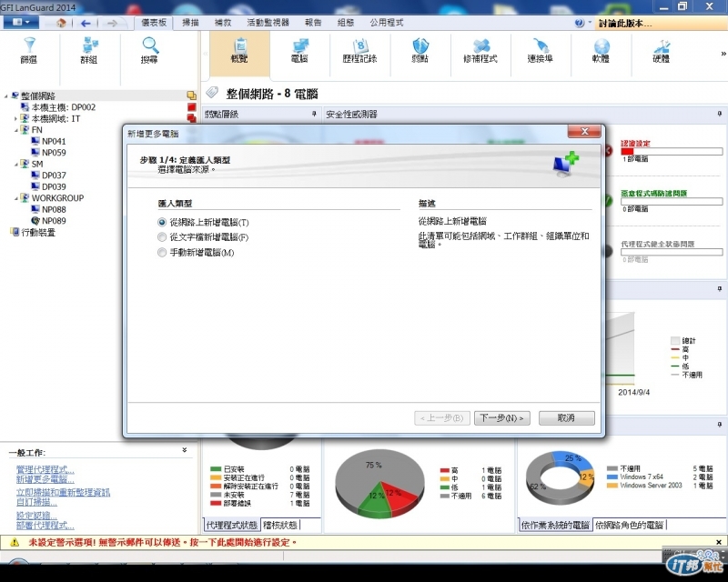The width and height of the screenshot is (728, 582).
Task: Click the yellow copy icon beside 整個網路
Action: pyautogui.click(x=191, y=95)
